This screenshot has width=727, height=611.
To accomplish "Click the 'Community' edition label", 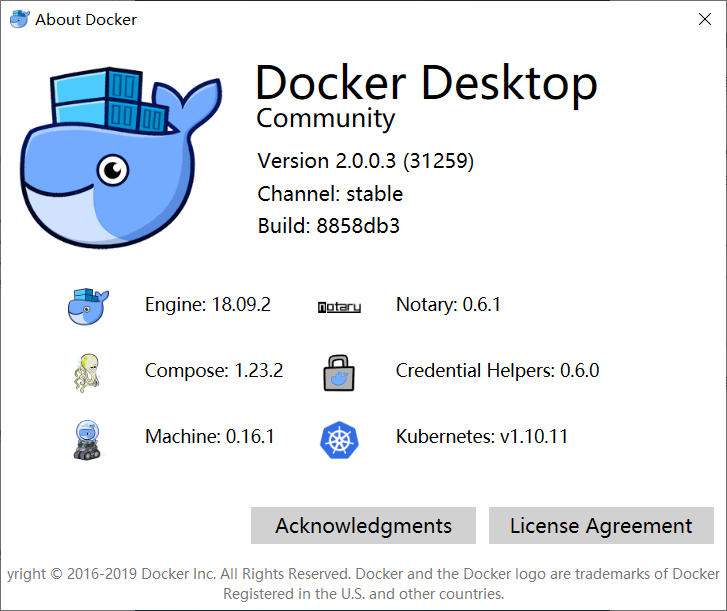I will point(325,119).
